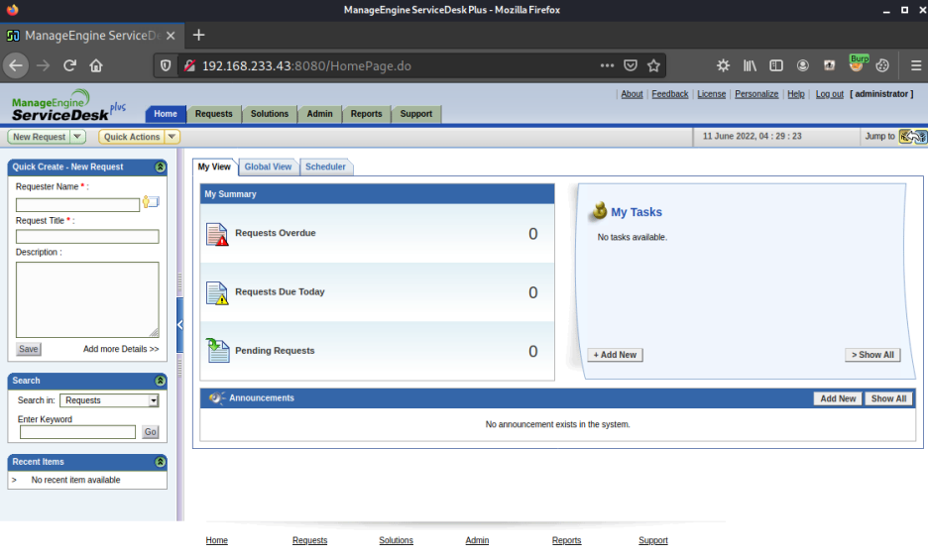Click + Add New in My Tasks
The height and width of the screenshot is (560, 928).
[x=615, y=355]
